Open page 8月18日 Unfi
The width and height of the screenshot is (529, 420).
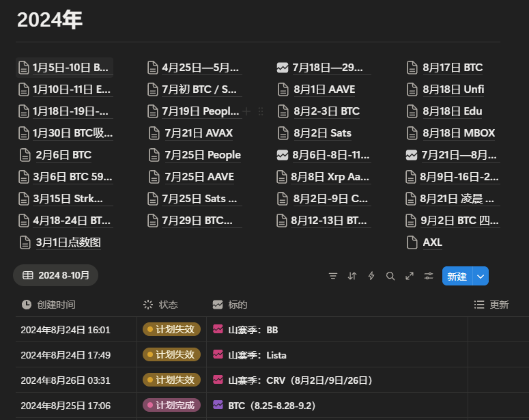(453, 89)
